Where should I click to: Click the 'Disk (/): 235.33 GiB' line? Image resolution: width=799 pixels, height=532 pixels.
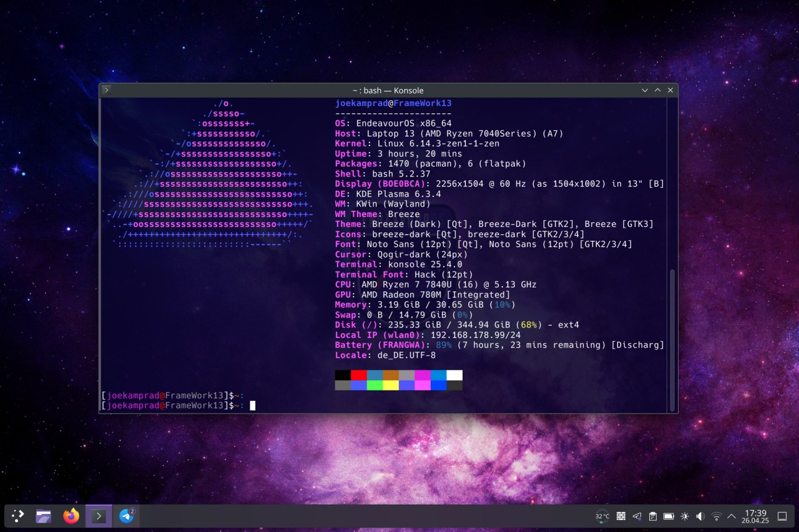(x=457, y=325)
